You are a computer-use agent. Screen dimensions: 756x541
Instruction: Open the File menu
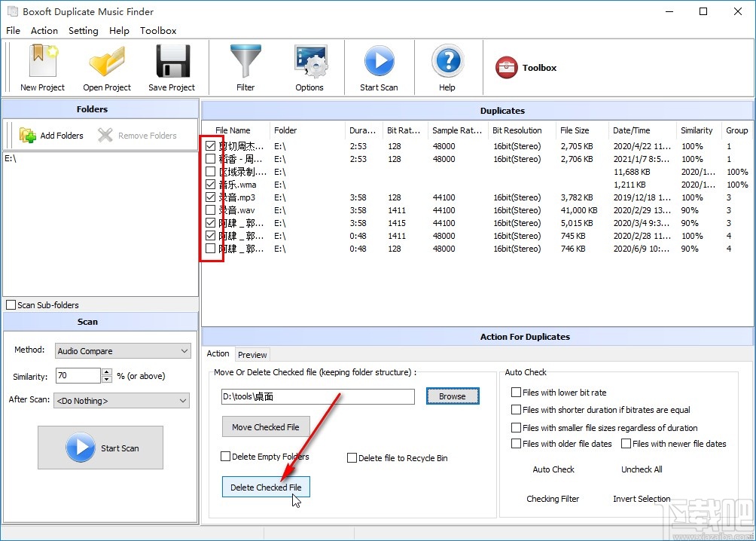tap(13, 30)
